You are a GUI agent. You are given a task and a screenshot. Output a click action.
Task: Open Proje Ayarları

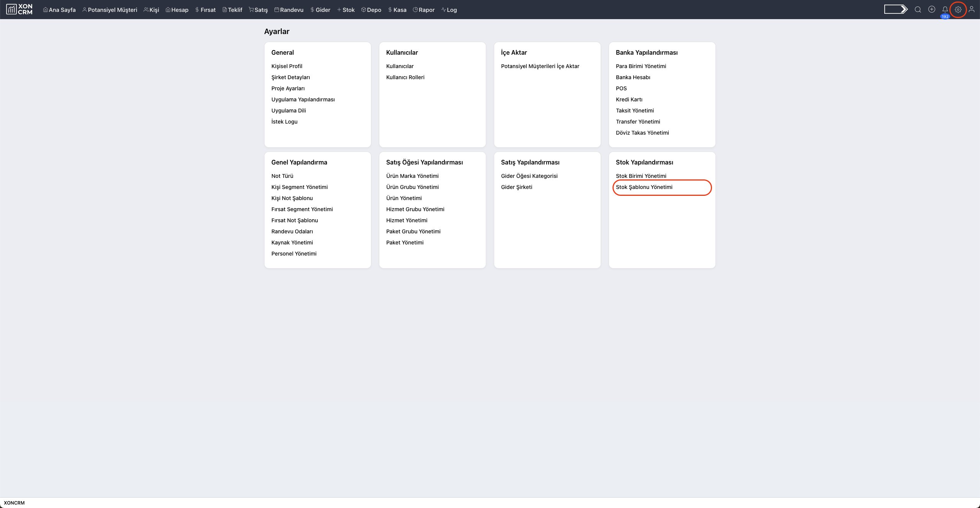288,88
